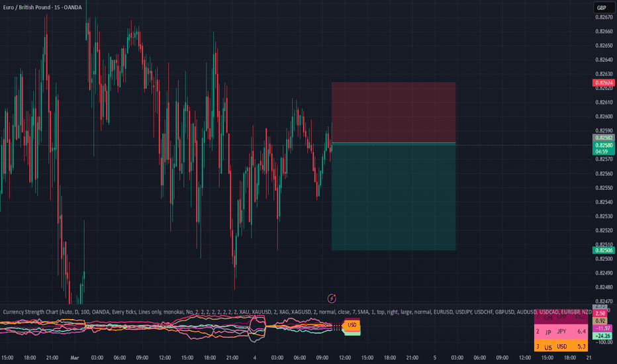Viewport: 617px width, 364px height.
Task: Click the CHF row in strength table
Action: coord(561,317)
